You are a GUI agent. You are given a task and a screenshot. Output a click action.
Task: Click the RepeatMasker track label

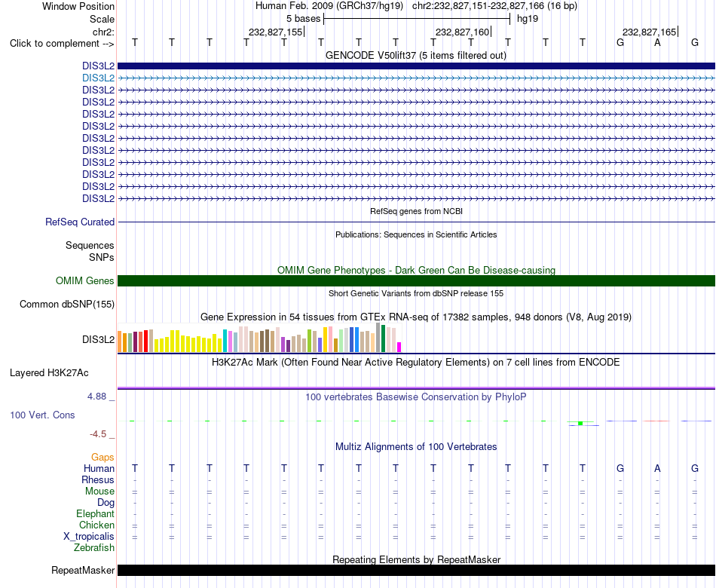click(x=83, y=570)
